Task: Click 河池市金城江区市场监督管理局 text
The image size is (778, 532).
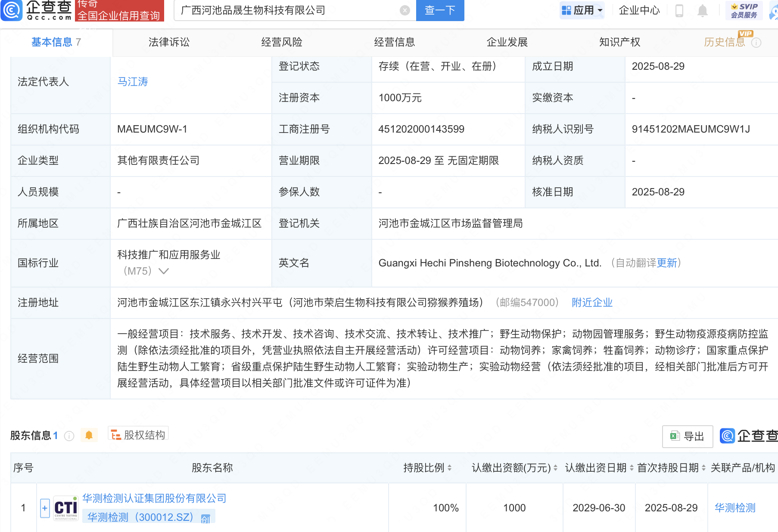Action: coord(451,223)
